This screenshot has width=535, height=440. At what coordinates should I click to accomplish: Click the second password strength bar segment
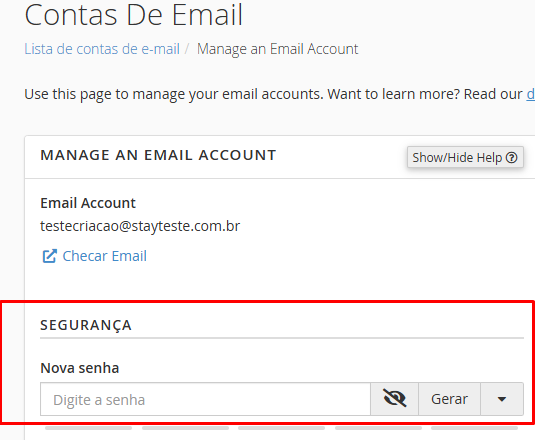tap(185, 428)
